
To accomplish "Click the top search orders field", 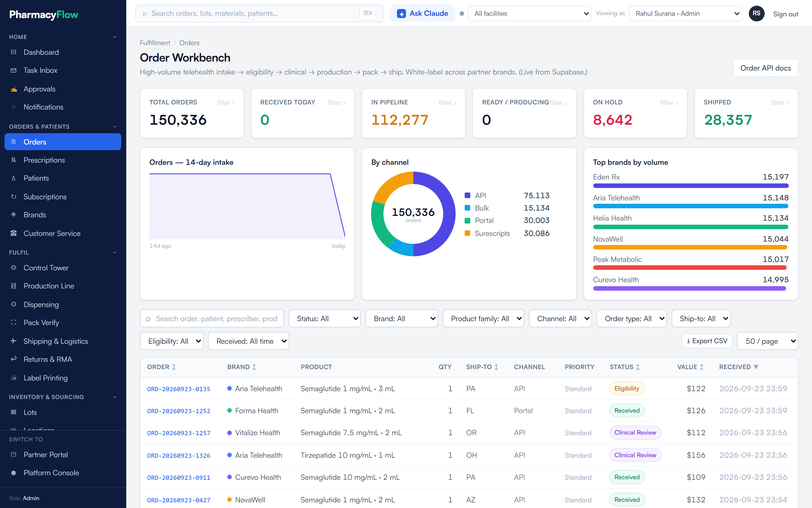I will (x=259, y=14).
